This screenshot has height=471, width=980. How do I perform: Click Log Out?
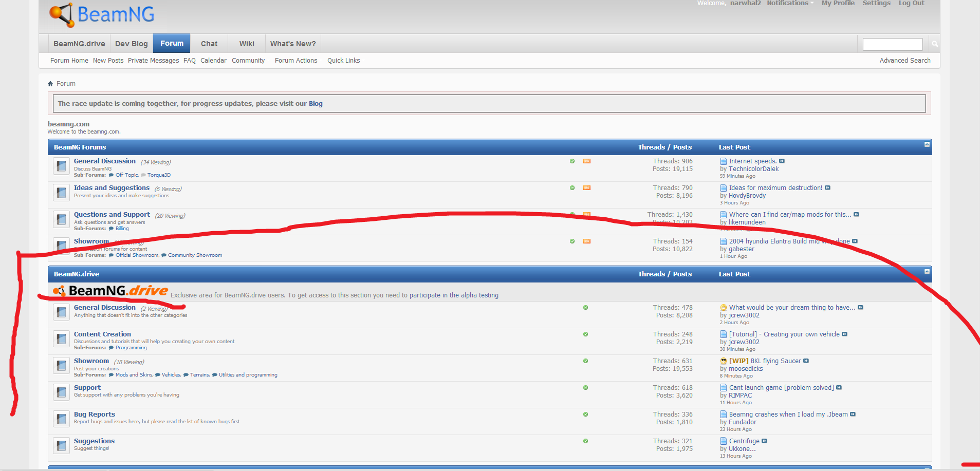(912, 3)
